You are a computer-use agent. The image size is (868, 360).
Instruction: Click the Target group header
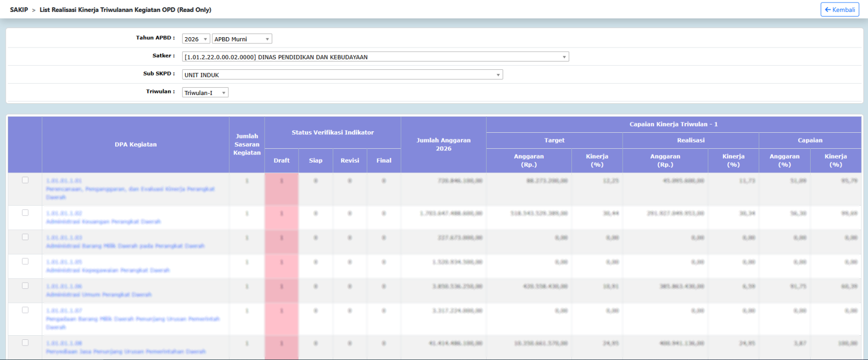tap(554, 140)
